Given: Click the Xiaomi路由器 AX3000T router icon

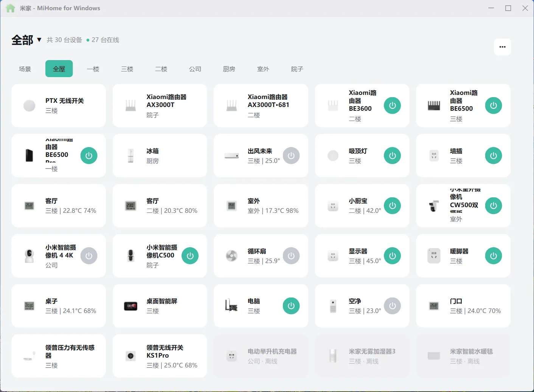Looking at the screenshot, I should coord(130,105).
